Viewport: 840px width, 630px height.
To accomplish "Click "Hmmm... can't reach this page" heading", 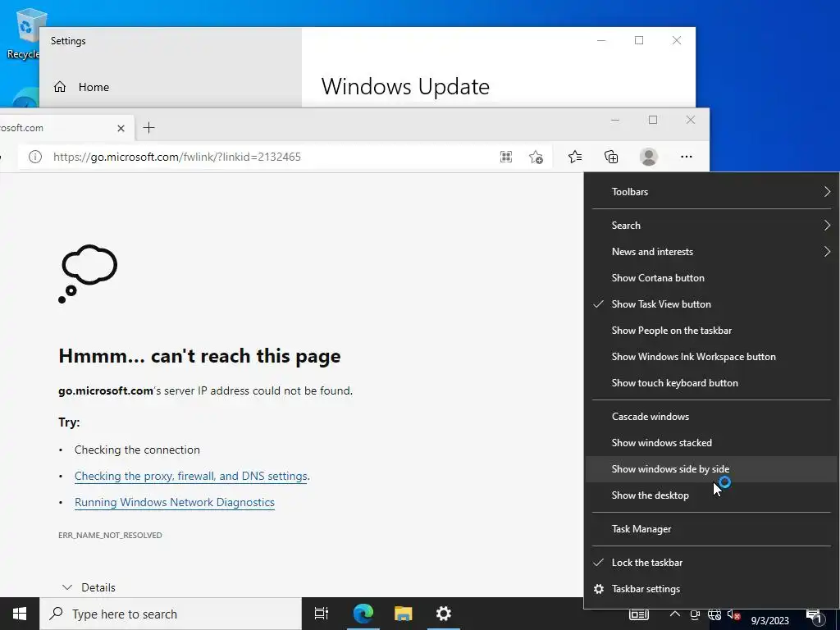I will [199, 356].
